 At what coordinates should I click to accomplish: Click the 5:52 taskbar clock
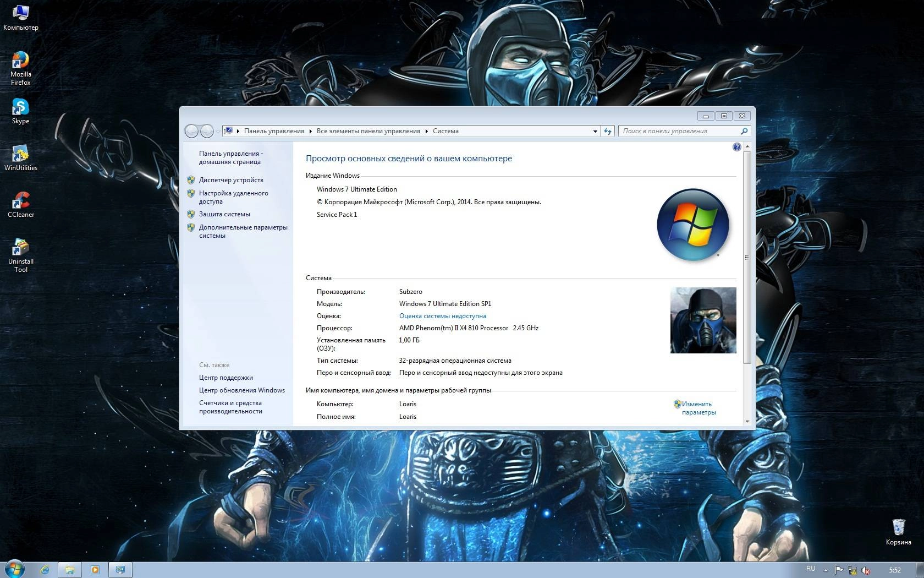[x=895, y=570]
